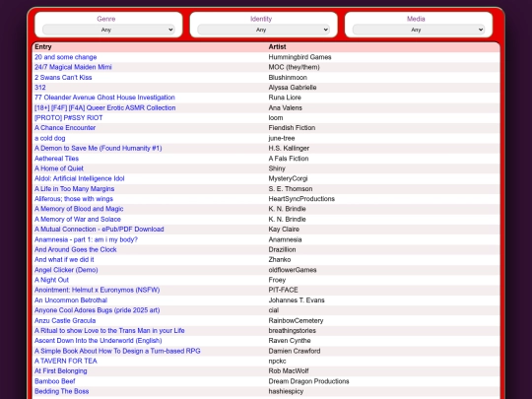Select artist 'Damien Crawford'
This screenshot has width=532, height=399.
click(x=295, y=351)
